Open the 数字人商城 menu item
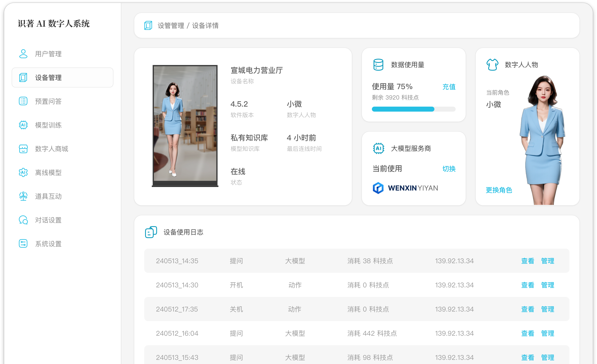The height and width of the screenshot is (364, 597). click(x=51, y=149)
